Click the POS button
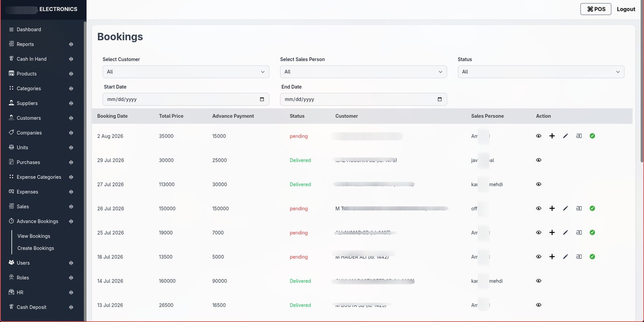This screenshot has height=322, width=644. (596, 9)
